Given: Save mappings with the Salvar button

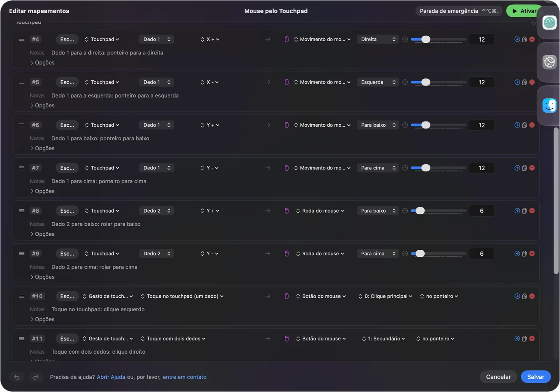Looking at the screenshot, I should [x=536, y=377].
